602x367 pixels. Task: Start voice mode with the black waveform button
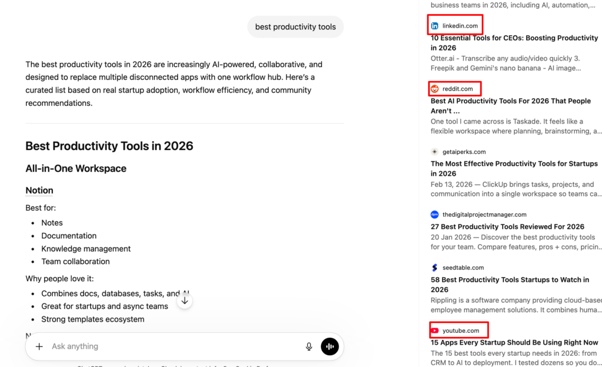330,347
